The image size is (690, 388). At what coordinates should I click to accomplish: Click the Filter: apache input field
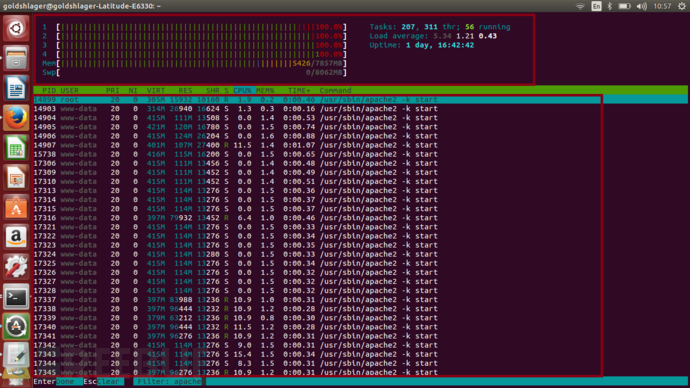point(169,381)
